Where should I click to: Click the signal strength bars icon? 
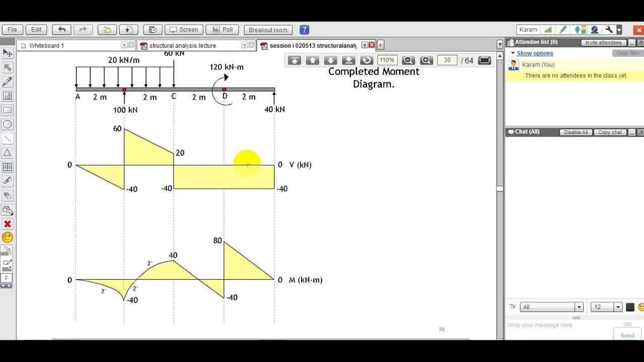548,30
